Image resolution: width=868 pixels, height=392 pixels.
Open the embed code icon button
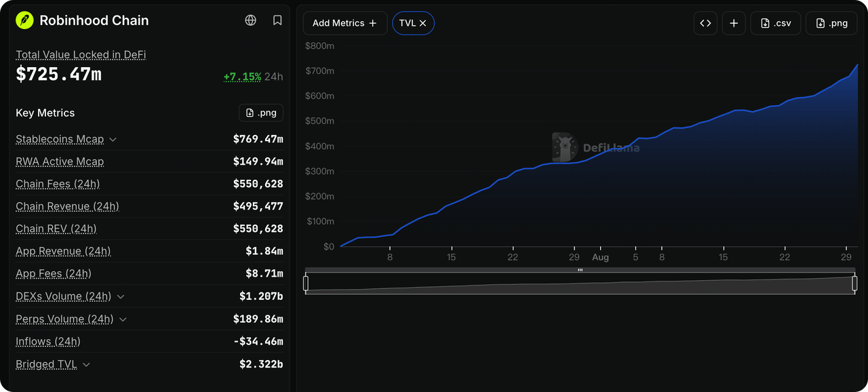[x=705, y=23]
